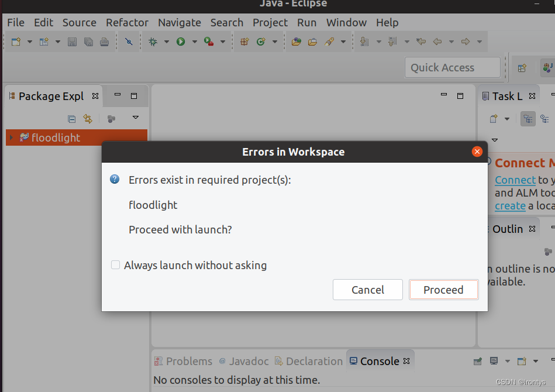The width and height of the screenshot is (555, 392).
Task: Open the Edit menu
Action: 43,23
